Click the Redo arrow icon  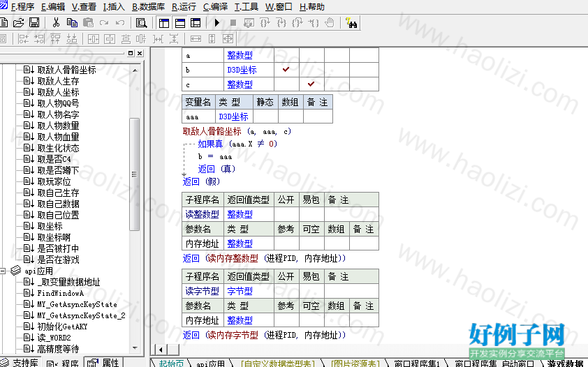tap(104, 23)
